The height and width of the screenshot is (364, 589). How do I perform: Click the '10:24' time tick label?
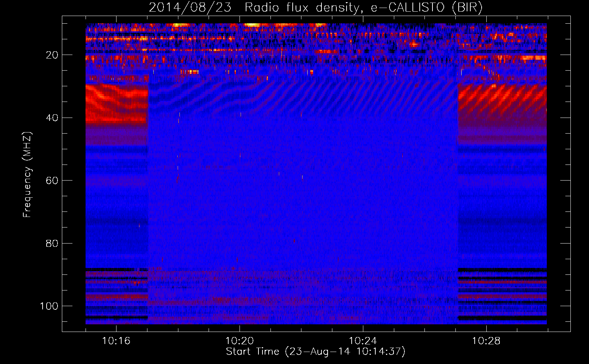[x=363, y=341]
